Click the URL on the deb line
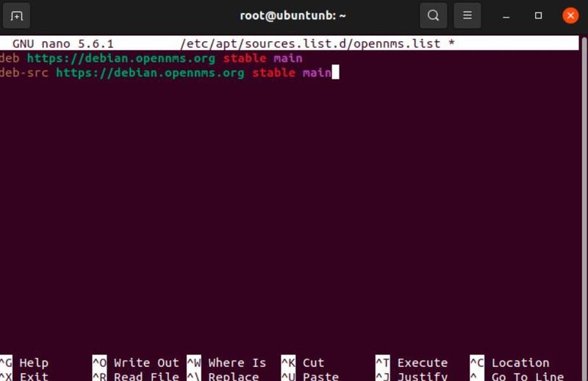The height and width of the screenshot is (381, 588). pyautogui.click(x=121, y=59)
